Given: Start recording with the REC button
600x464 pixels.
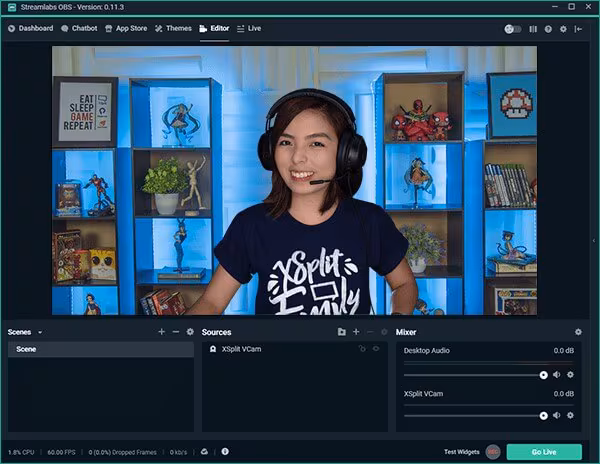Looking at the screenshot, I should coord(493,452).
